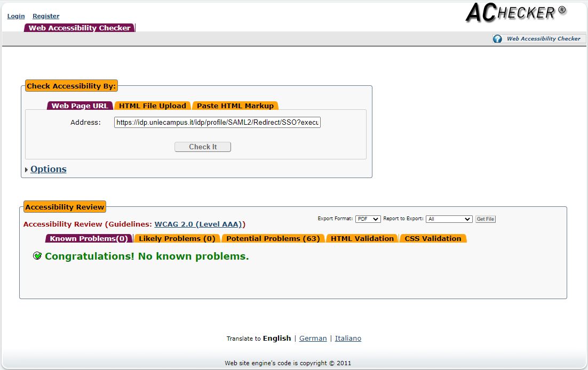Open the Likely Problems (0) tab
Screen dimensions: 588x370
(x=177, y=238)
